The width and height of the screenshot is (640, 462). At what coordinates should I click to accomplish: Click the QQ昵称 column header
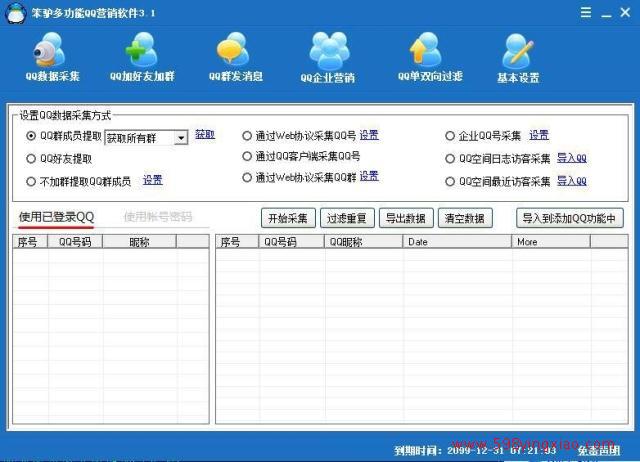point(364,242)
